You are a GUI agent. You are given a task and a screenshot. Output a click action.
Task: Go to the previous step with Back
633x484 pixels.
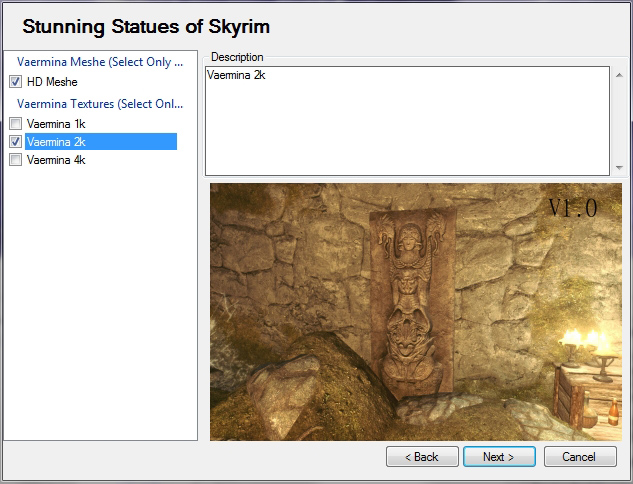tap(422, 457)
